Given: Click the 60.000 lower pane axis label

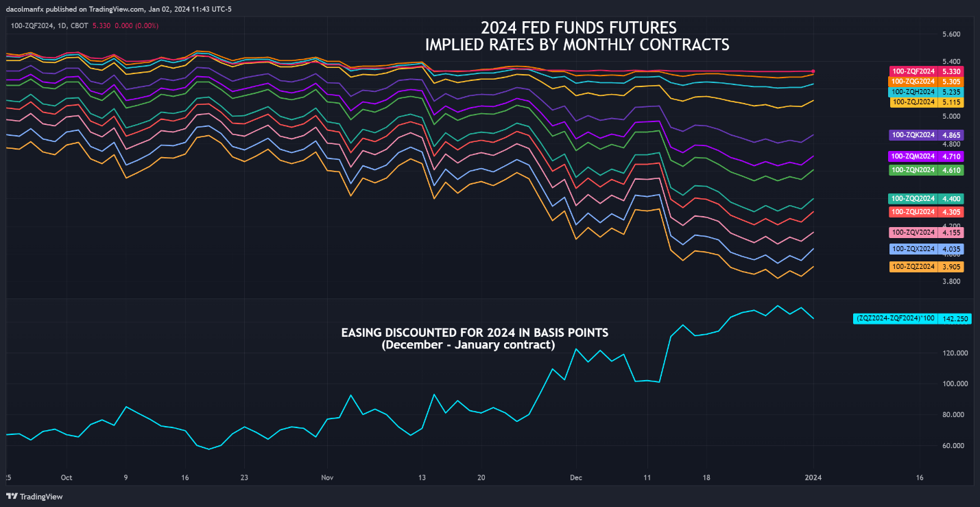Looking at the screenshot, I should [952, 445].
